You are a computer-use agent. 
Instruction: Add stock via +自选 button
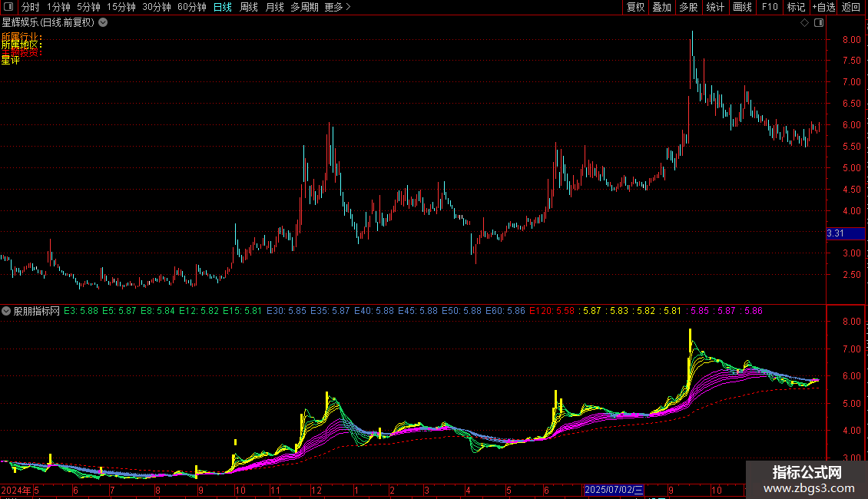823,7
